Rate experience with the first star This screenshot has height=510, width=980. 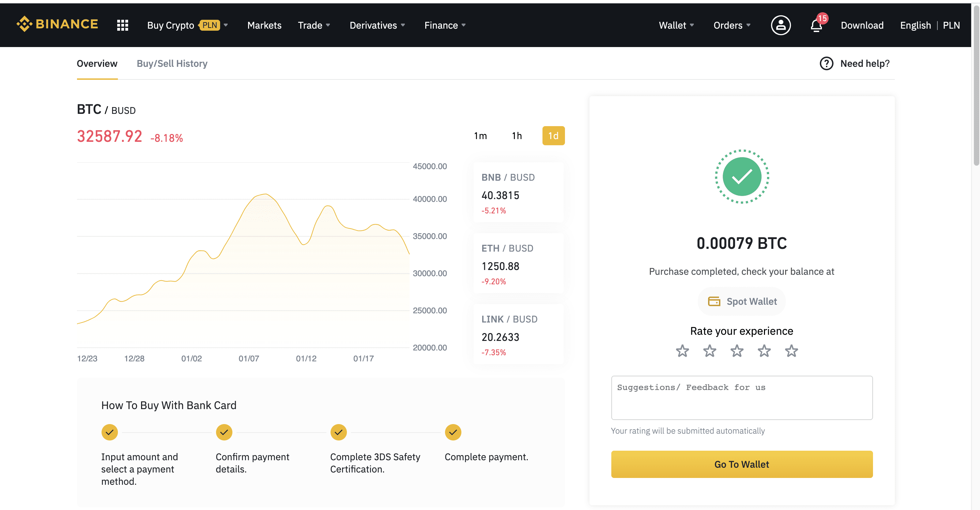[682, 350]
